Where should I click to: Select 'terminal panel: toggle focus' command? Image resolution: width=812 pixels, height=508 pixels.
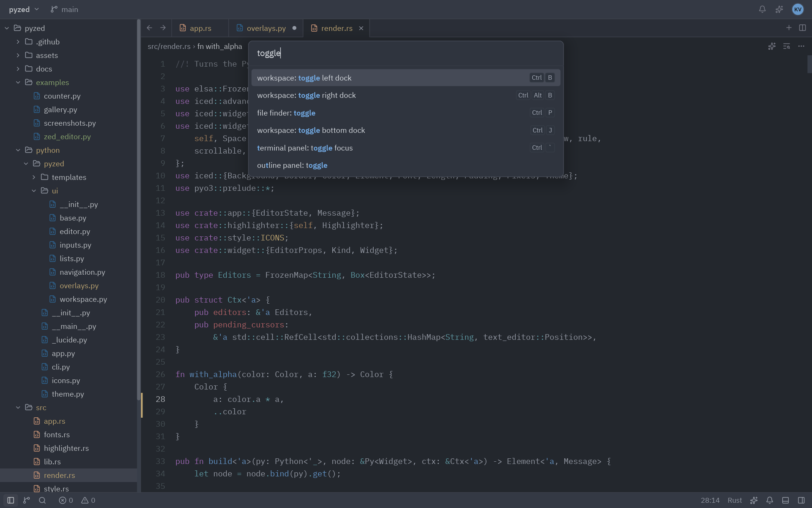[x=406, y=148]
